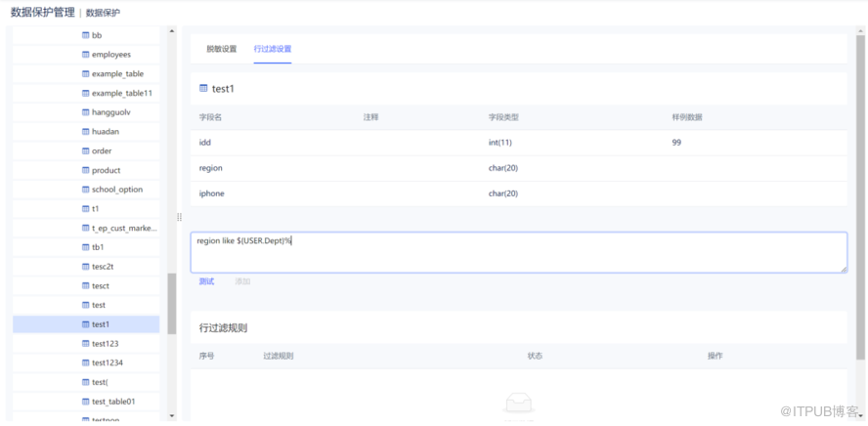Click the 行过滤规则 section heading

click(x=223, y=328)
